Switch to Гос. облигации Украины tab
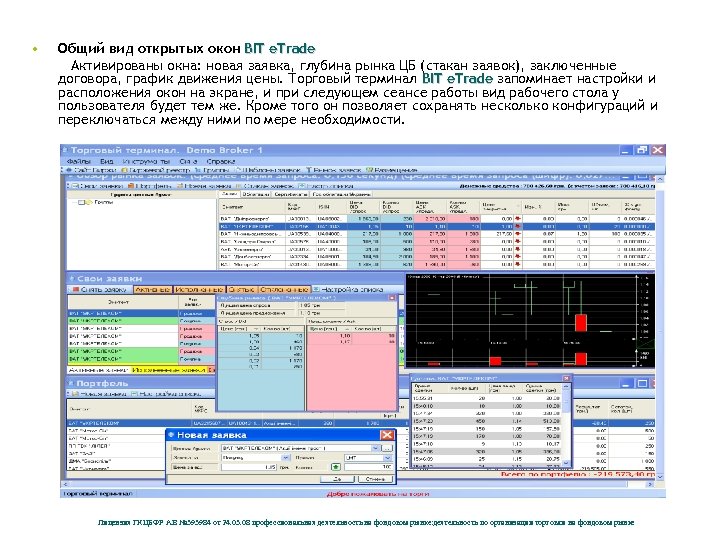 341,194
